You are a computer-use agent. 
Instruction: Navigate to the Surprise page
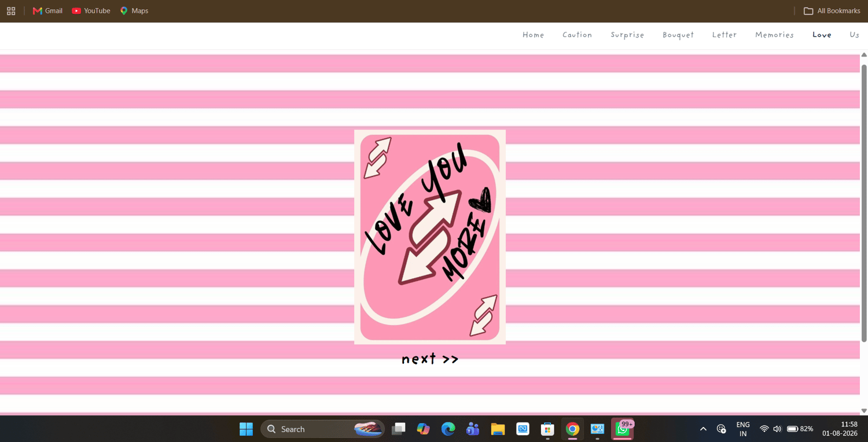627,35
